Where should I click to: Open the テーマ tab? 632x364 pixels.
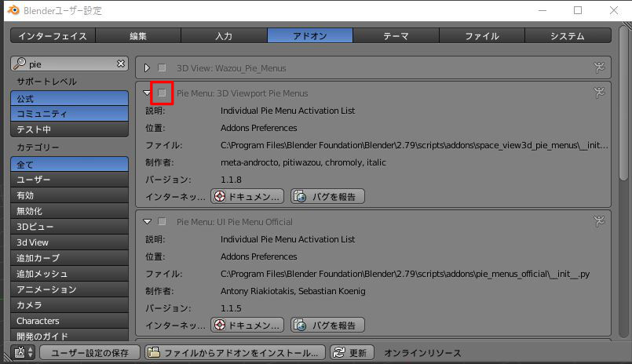(x=396, y=36)
